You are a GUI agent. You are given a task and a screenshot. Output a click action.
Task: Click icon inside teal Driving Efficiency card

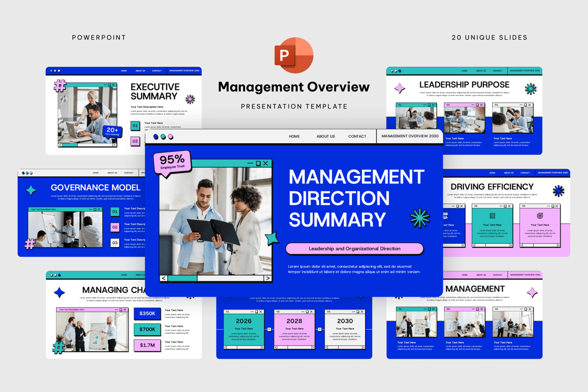coord(493,216)
